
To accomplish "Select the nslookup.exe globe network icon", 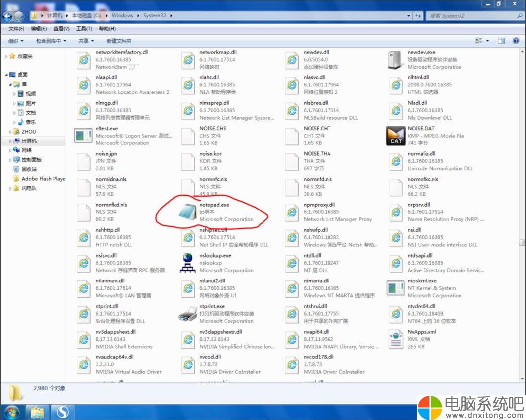I will point(187,263).
